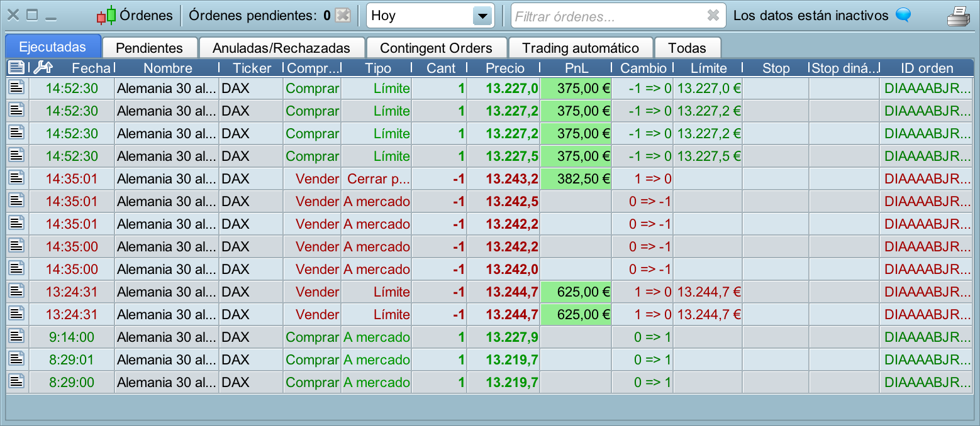Sort by the Stop column header
980x426 pixels.
(776, 68)
